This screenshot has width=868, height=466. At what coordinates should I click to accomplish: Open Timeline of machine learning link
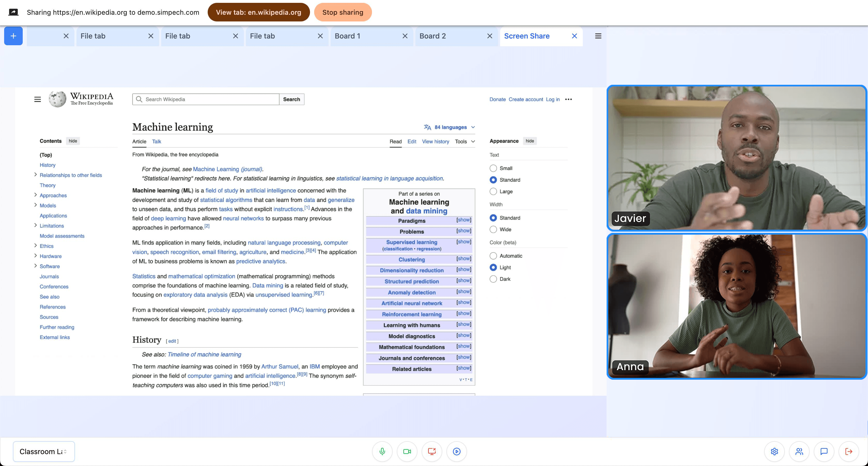coord(204,354)
